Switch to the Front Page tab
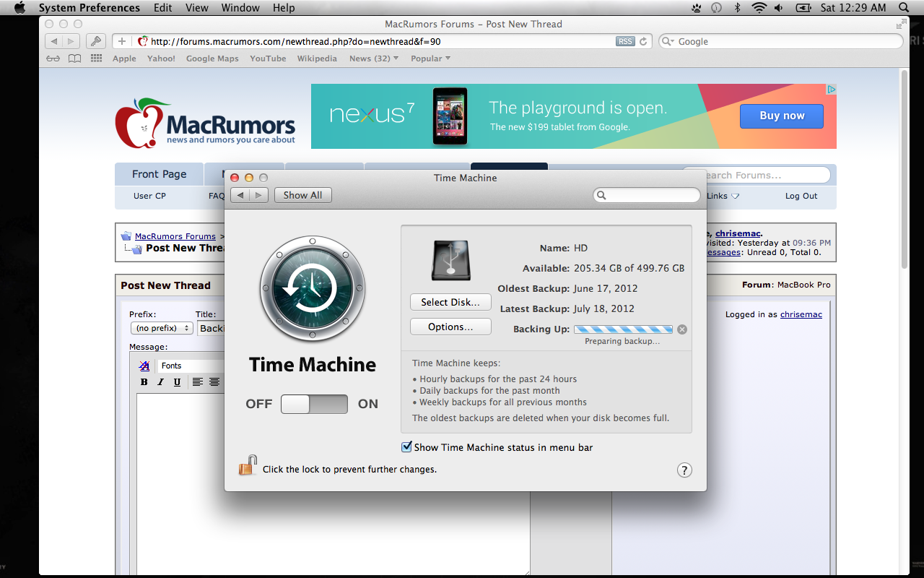Screen dimensions: 924x578 click(x=160, y=174)
